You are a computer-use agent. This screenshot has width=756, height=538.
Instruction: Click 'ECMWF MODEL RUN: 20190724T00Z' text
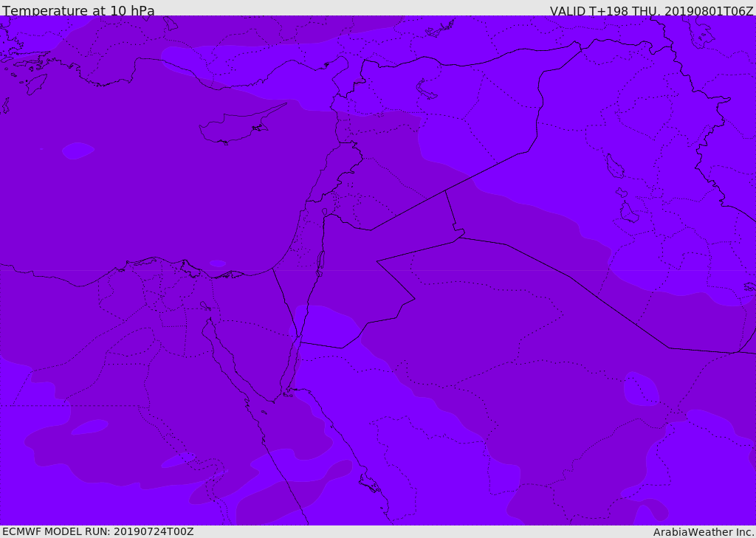98,531
